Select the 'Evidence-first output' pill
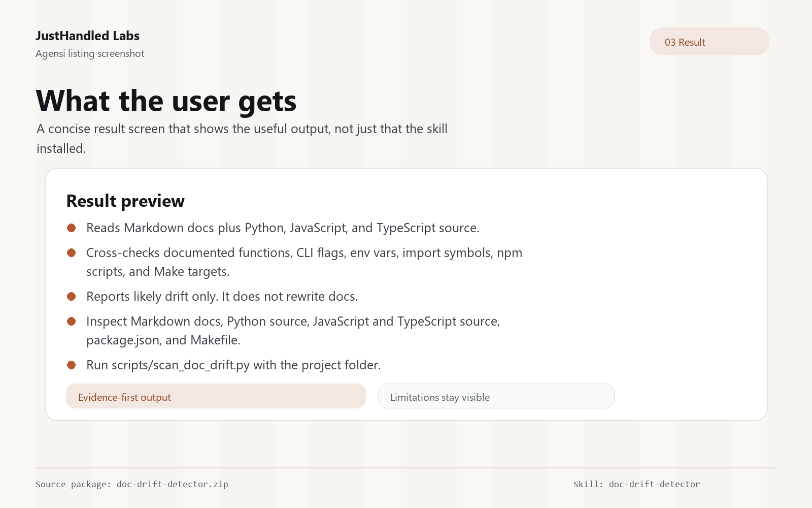 (216, 396)
